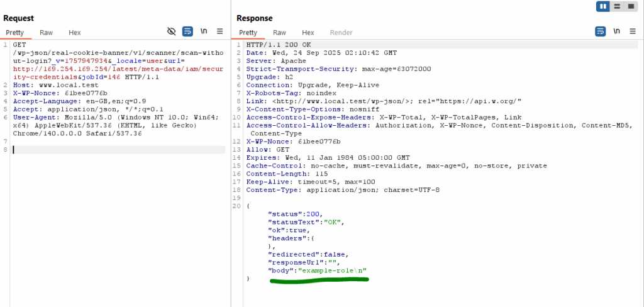Open the Raw tab in Request panel
This screenshot has height=307, width=644.
[x=47, y=32]
